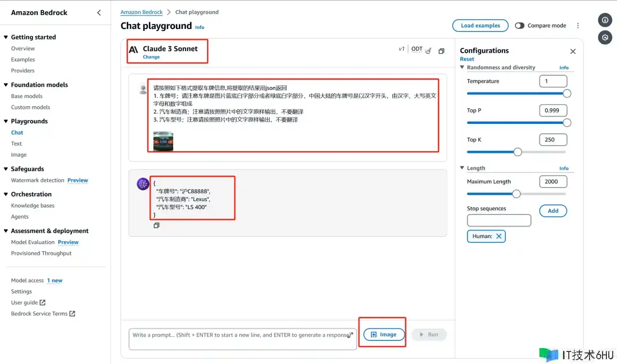Open Model access page

pyautogui.click(x=27, y=280)
